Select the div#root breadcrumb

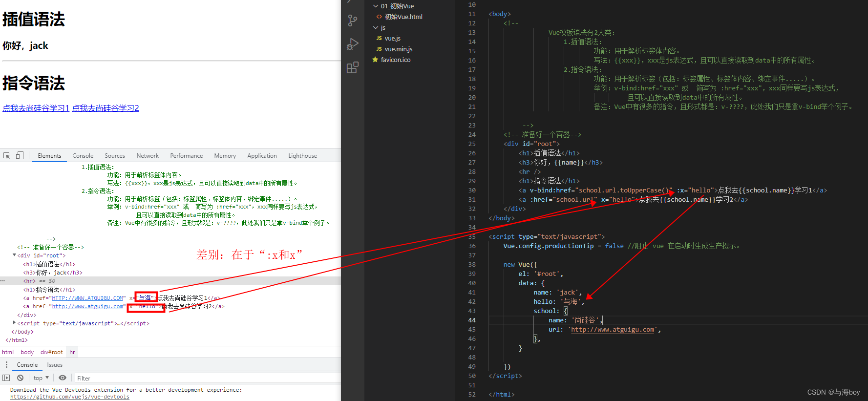pos(52,352)
